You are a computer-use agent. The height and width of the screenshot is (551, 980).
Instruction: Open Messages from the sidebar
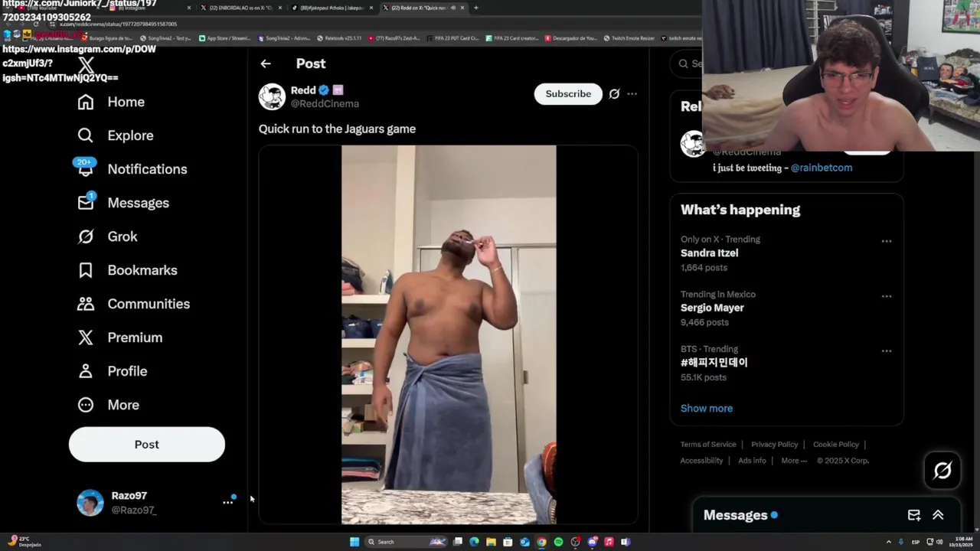123,203
